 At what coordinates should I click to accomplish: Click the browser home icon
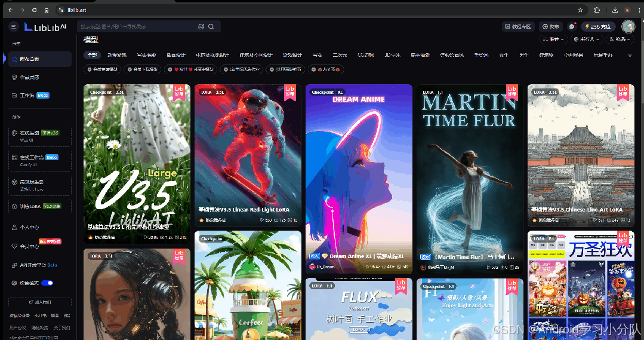click(47, 10)
